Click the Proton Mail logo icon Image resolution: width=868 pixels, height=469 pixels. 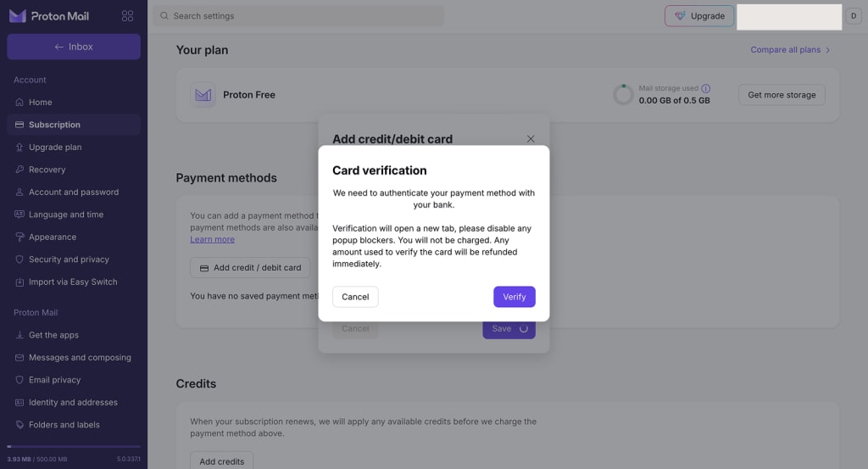click(x=17, y=16)
